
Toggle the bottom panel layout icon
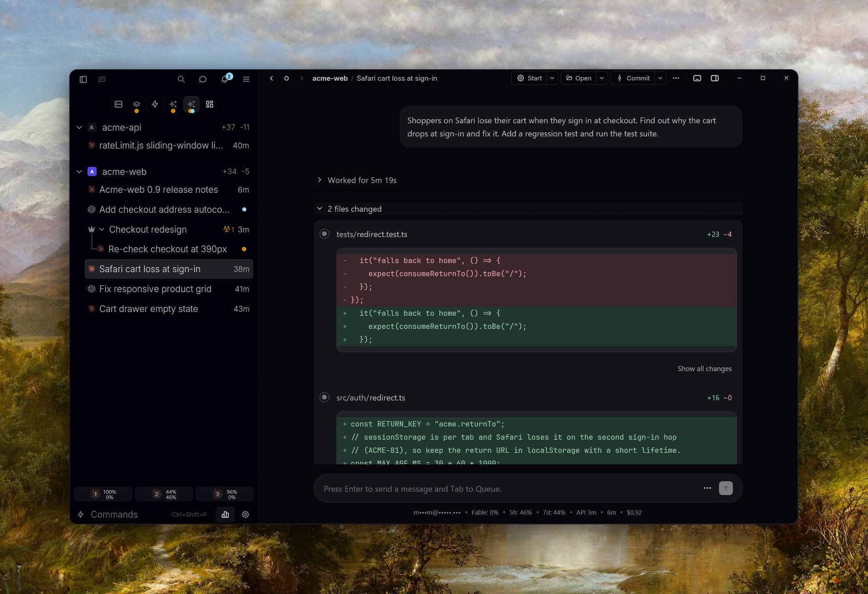697,78
